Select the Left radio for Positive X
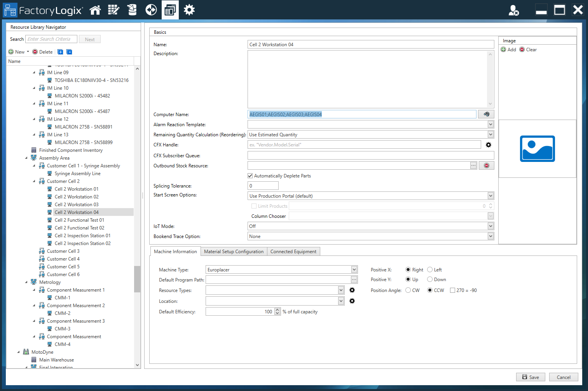The image size is (588, 391). tap(430, 270)
